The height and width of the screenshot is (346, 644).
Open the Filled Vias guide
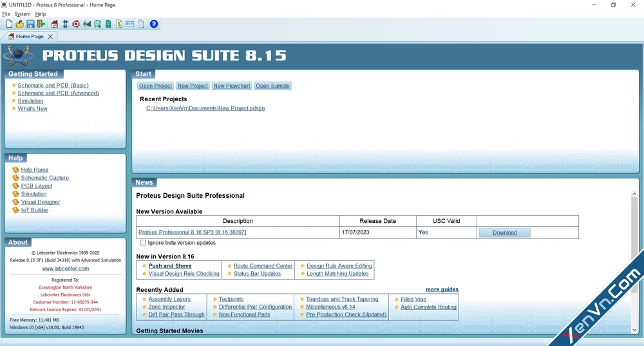[413, 300]
